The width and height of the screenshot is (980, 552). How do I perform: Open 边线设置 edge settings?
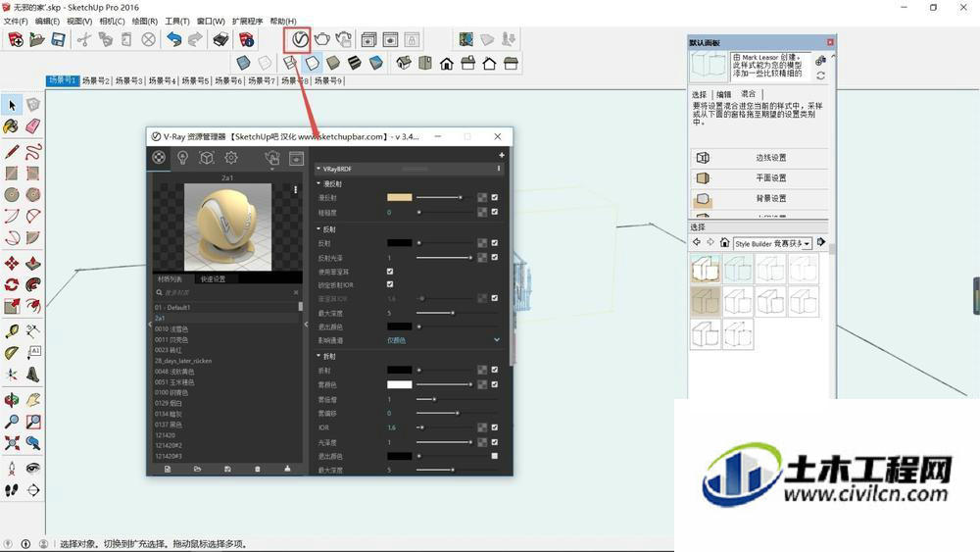click(x=760, y=158)
